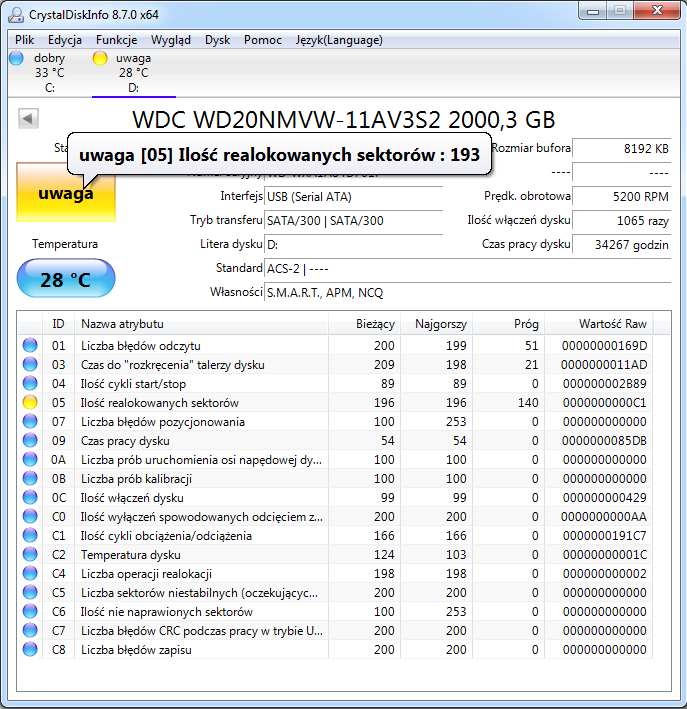Click raw value 0000000085DB
Screen dimensions: 687x709
coord(605,440)
